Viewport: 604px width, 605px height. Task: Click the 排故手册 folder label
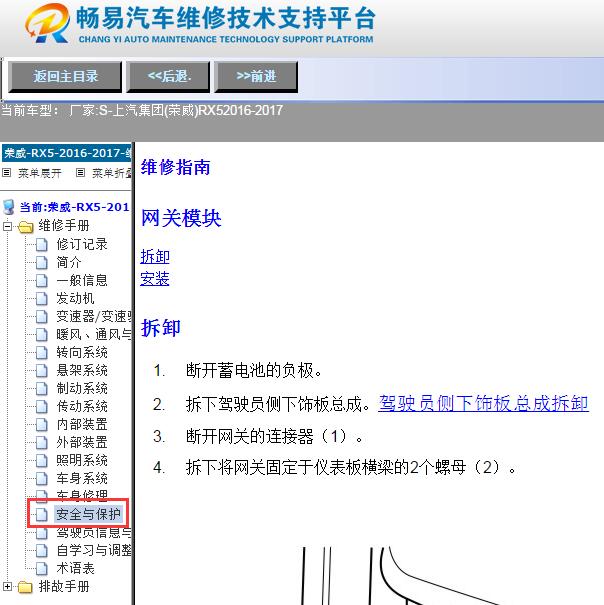[x=64, y=587]
